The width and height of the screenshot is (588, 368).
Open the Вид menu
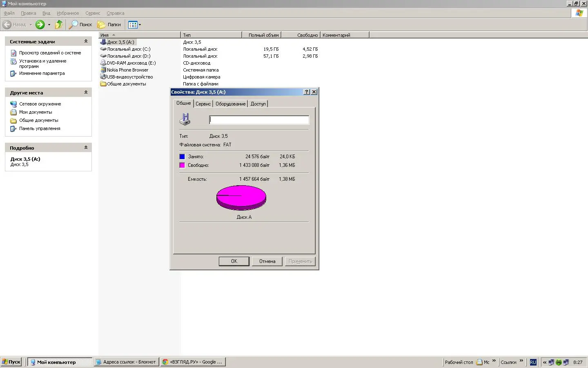click(47, 13)
